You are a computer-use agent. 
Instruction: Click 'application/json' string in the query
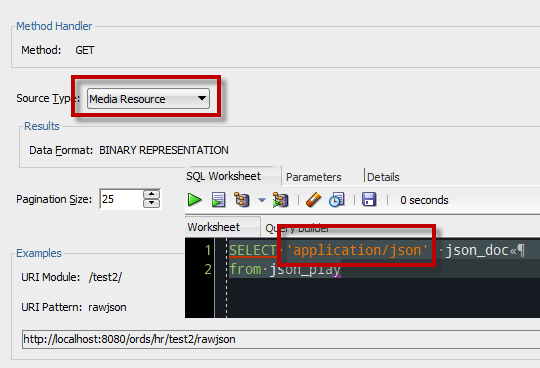click(357, 250)
